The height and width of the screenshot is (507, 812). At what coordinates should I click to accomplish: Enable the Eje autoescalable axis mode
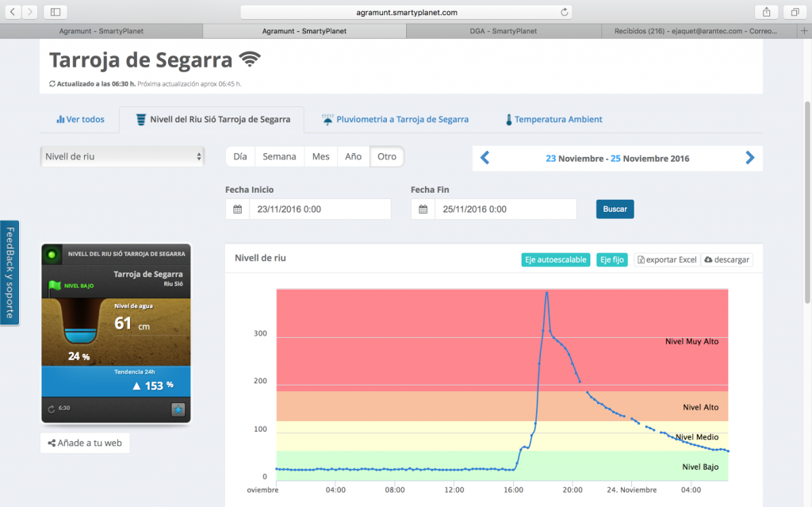tap(555, 259)
